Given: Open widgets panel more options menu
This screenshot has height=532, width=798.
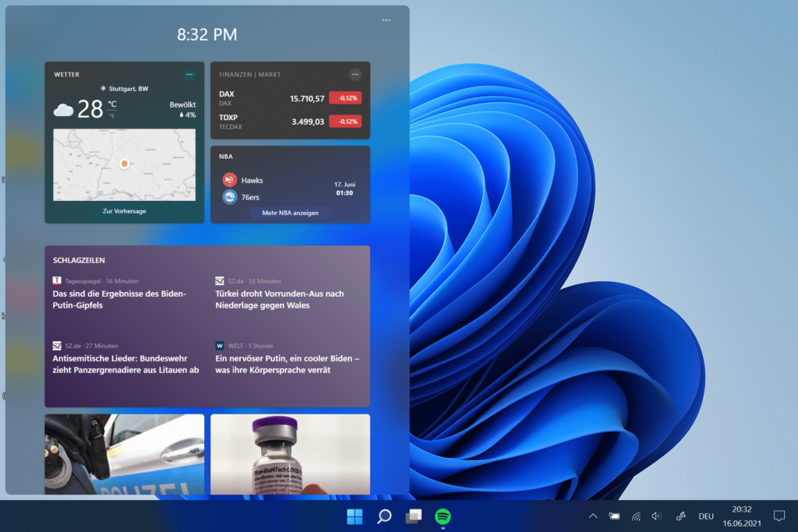Looking at the screenshot, I should tap(387, 20).
